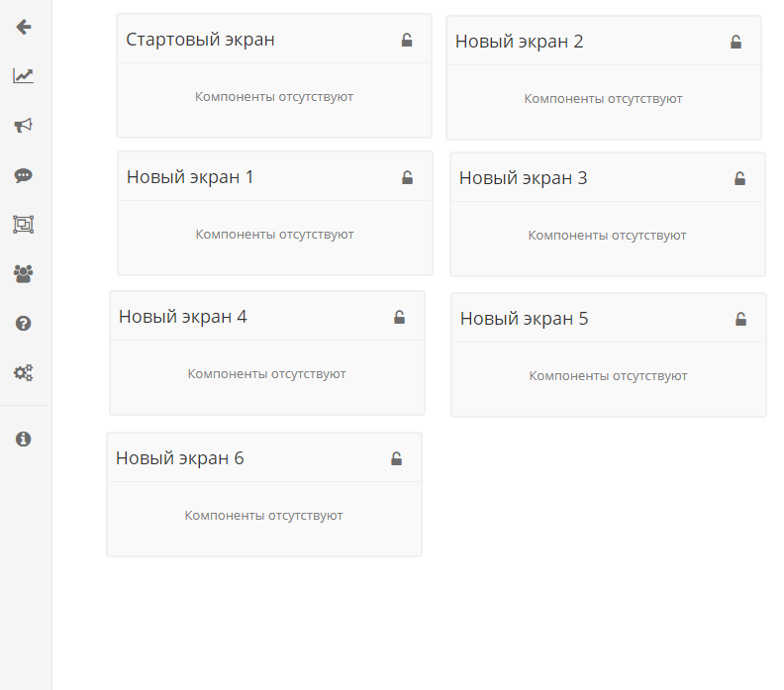Click Компоненты отсутствуют in Стартовый экран
The width and height of the screenshot is (784, 690).
click(x=274, y=97)
